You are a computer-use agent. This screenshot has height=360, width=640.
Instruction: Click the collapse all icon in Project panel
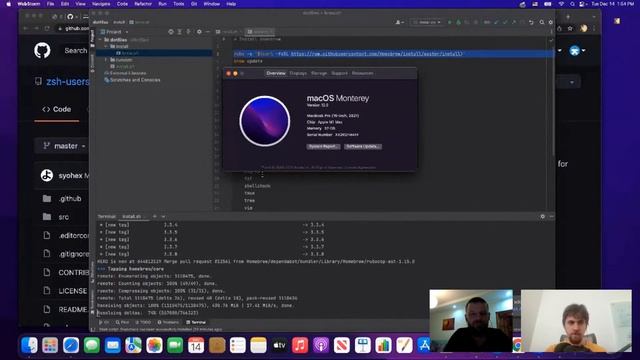coord(188,32)
